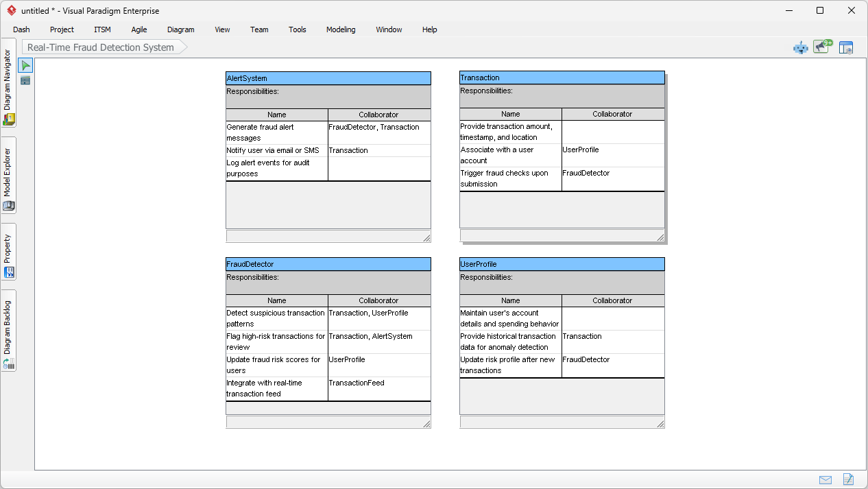Open the Diagram menu
This screenshot has height=489, width=868.
click(x=180, y=29)
